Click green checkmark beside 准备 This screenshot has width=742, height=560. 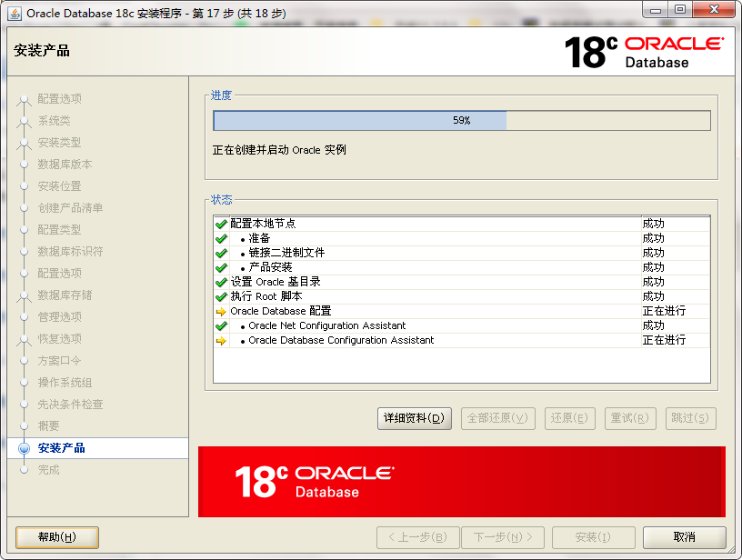221,238
